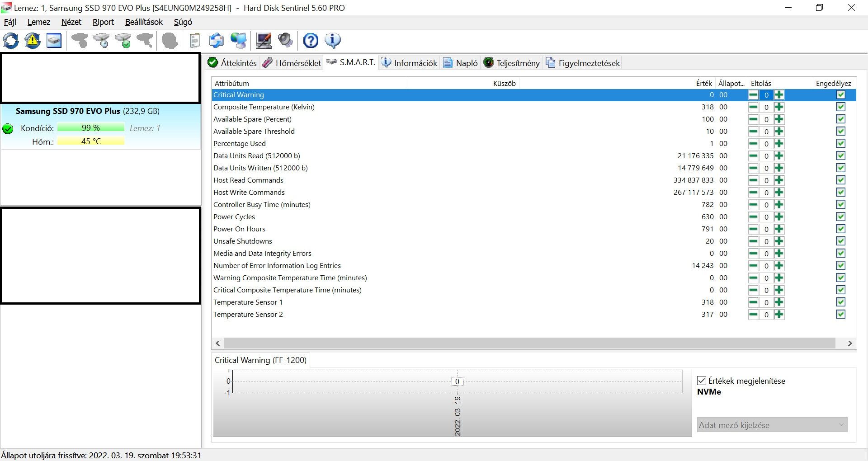
Task: Click the plus button for Temperature Sensor 1
Action: pos(779,302)
